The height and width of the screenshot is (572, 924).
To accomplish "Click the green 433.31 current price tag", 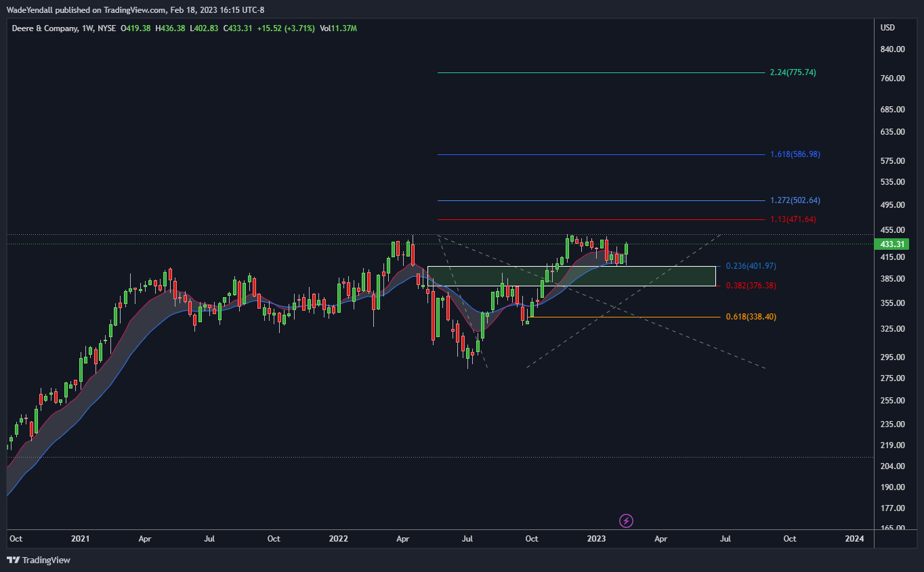I will (x=892, y=244).
